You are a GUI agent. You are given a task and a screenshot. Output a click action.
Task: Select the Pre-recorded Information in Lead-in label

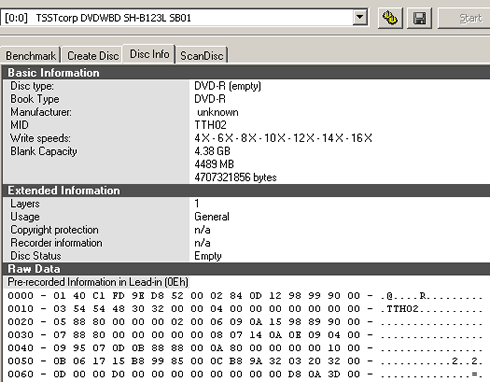[98, 282]
